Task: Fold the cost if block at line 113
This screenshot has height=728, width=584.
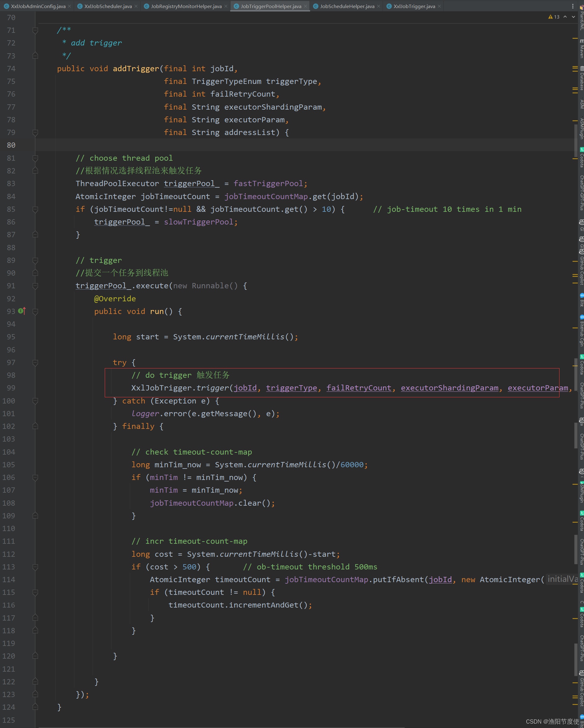Action: [x=35, y=567]
